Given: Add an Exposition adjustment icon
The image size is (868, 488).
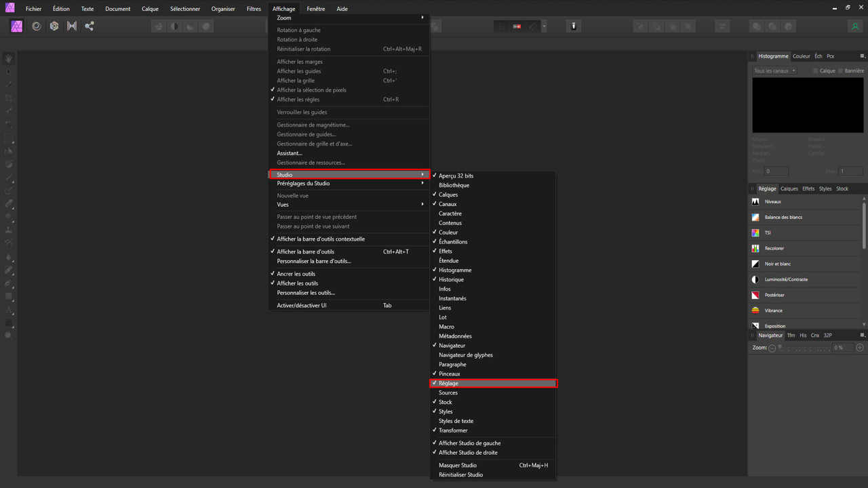Looking at the screenshot, I should pyautogui.click(x=755, y=326).
